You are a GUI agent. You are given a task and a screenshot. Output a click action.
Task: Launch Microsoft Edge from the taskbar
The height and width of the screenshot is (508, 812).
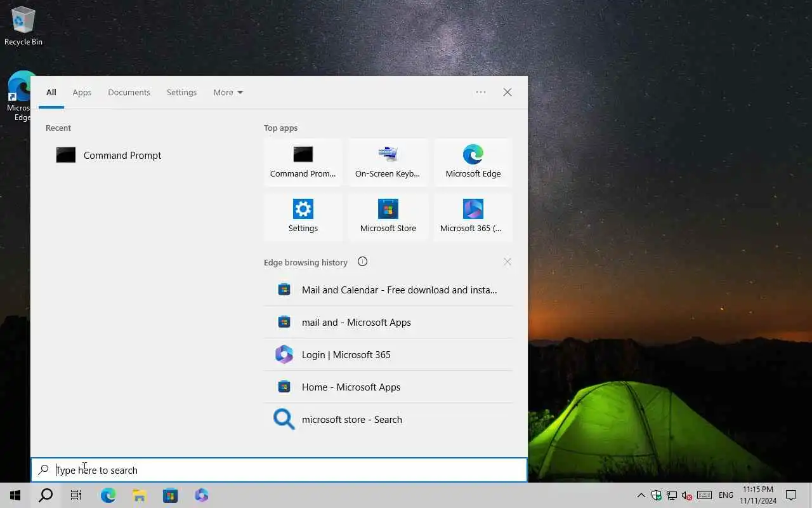click(x=108, y=495)
